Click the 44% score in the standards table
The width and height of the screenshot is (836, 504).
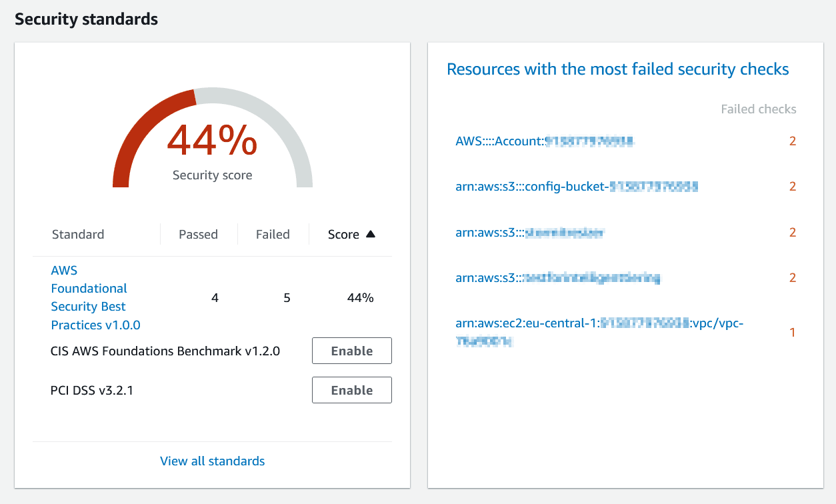click(x=360, y=298)
